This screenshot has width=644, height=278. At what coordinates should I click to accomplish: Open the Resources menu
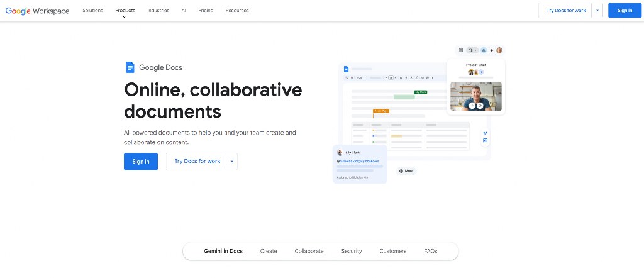pyautogui.click(x=237, y=11)
